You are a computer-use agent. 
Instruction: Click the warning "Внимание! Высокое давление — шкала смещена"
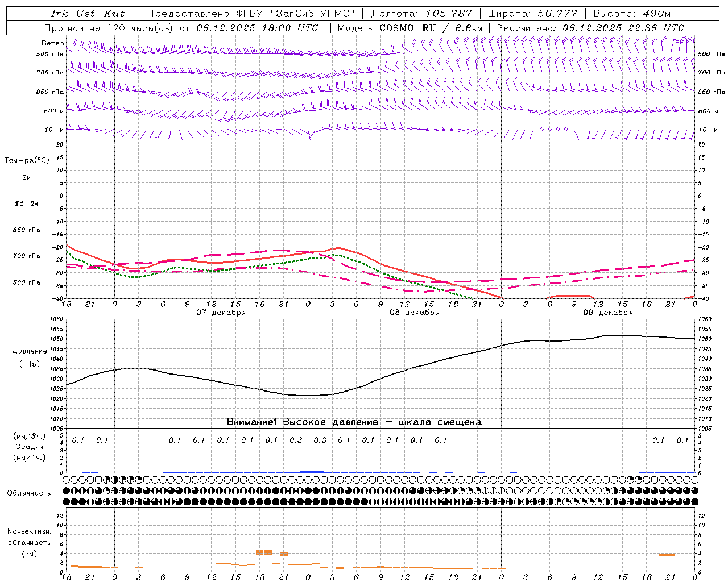pyautogui.click(x=354, y=422)
